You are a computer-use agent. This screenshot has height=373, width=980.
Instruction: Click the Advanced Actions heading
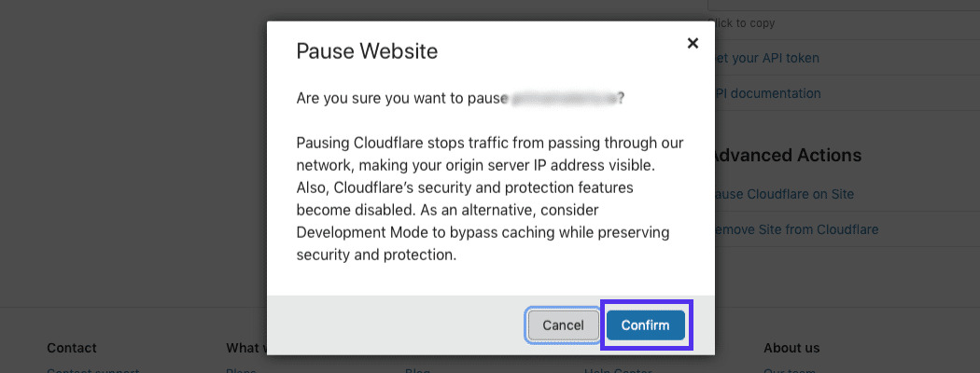click(787, 155)
